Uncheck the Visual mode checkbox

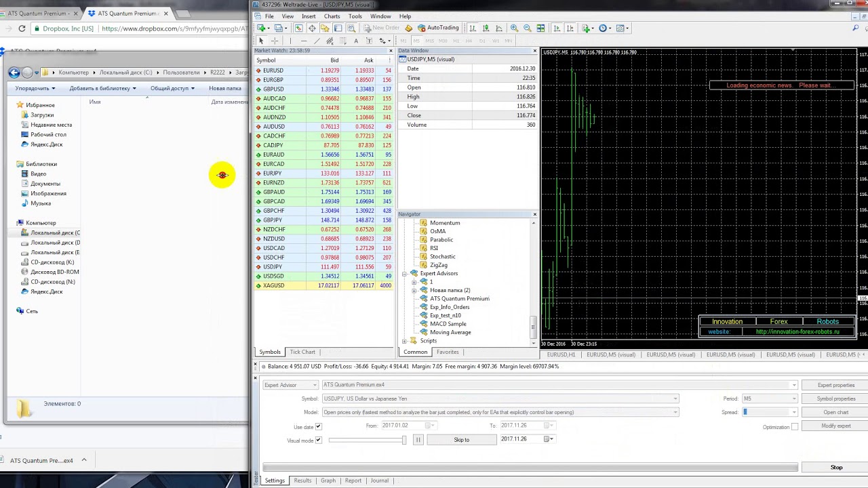click(x=318, y=440)
